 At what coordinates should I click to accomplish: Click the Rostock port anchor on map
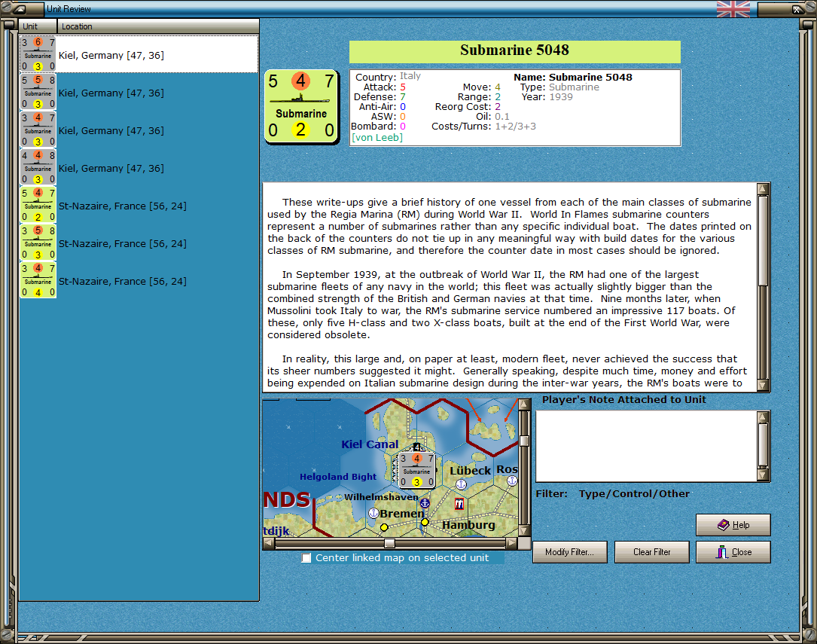[x=512, y=481]
